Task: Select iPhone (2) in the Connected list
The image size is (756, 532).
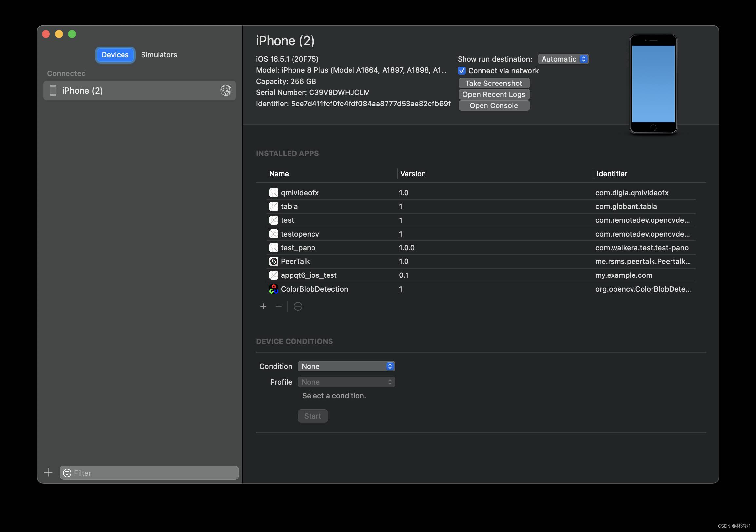Action: (x=139, y=90)
